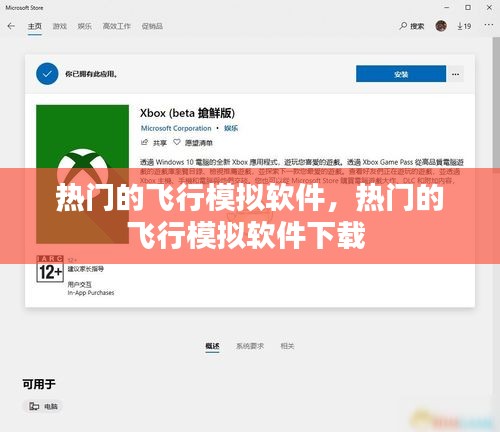The width and height of the screenshot is (500, 432).
Task: Click the Xbox app logo thumbnail
Action: coord(82,174)
